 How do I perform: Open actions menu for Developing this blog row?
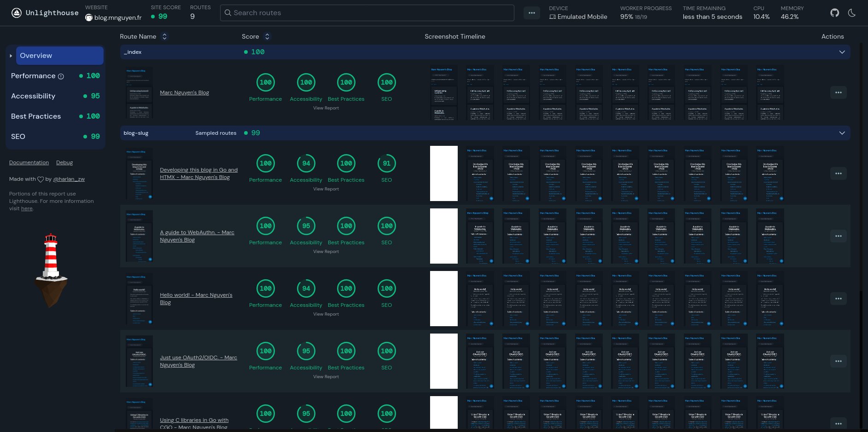click(839, 173)
